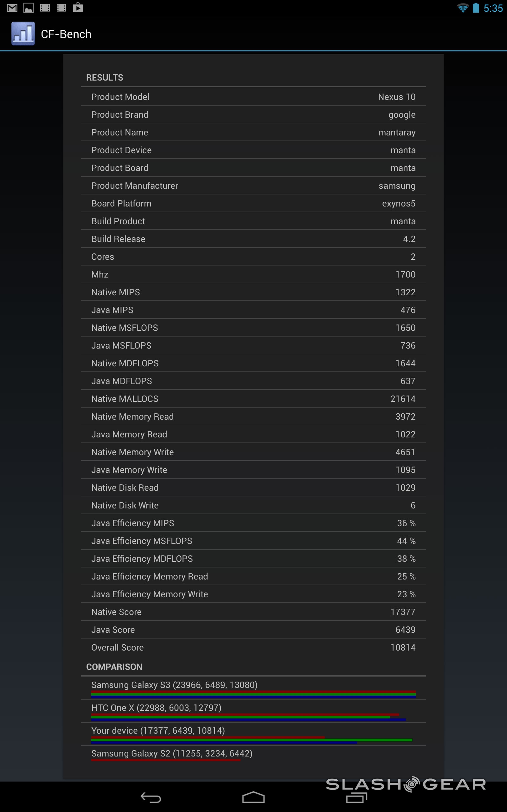Image resolution: width=507 pixels, height=812 pixels.
Task: Tap the Native Disk Write row
Action: [253, 505]
